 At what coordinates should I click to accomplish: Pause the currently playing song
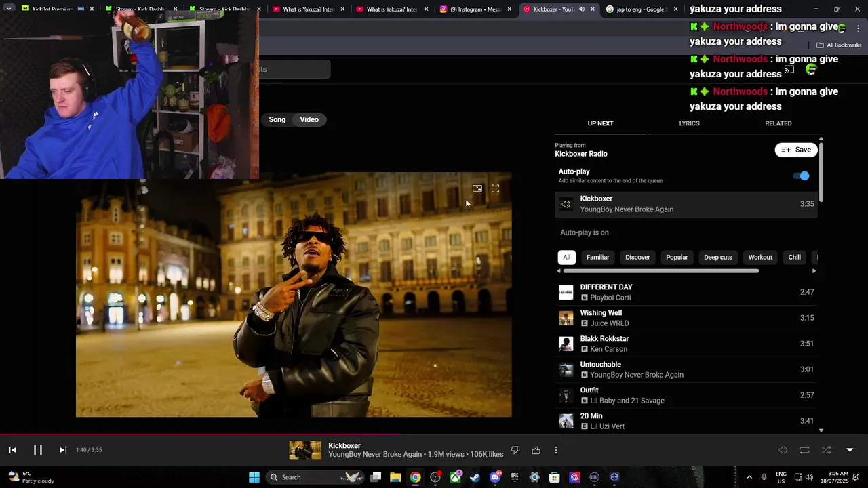[38, 450]
